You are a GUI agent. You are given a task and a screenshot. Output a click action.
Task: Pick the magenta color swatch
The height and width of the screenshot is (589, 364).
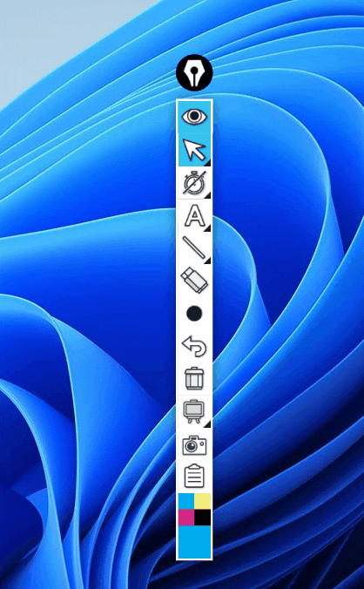[186, 518]
